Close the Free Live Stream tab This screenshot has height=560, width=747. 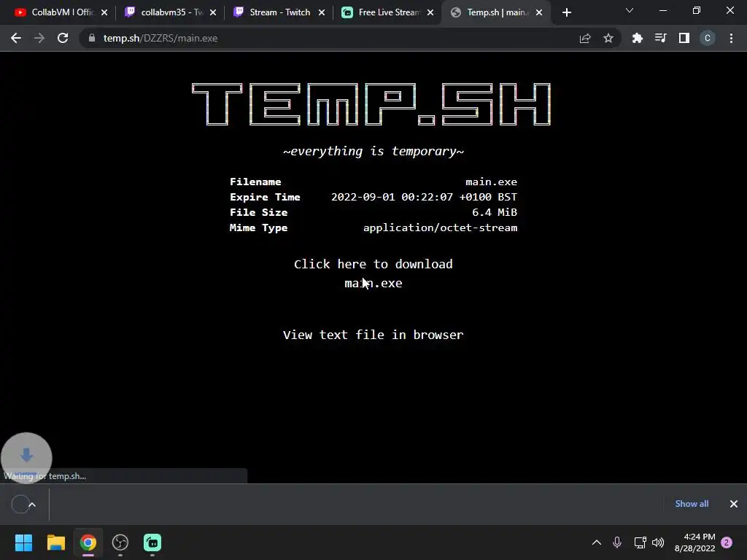[x=430, y=12]
